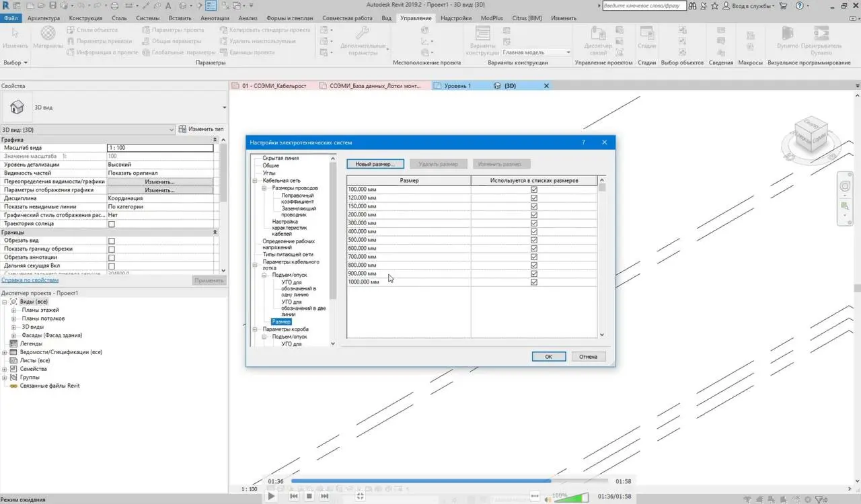Collapse the Параметры короба tree node
Screen dimensions: 861x504
pyautogui.click(x=255, y=329)
